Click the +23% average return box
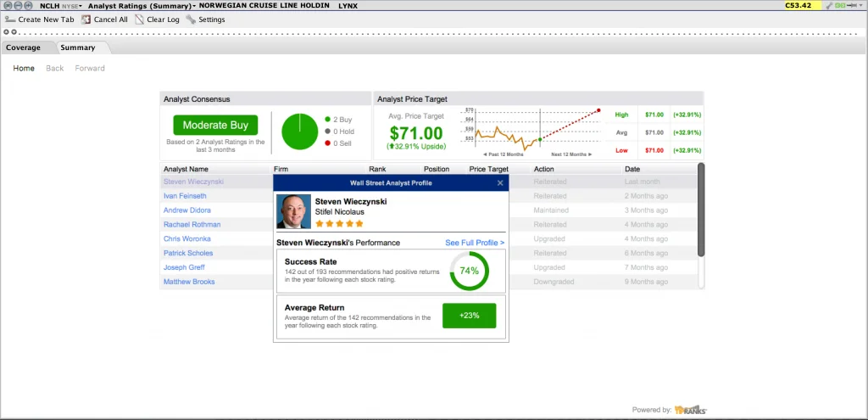 (470, 316)
